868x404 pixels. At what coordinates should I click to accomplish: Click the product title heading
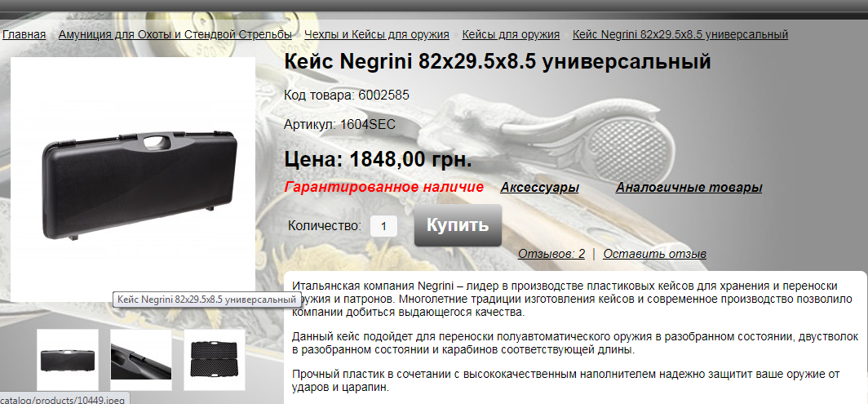(497, 62)
